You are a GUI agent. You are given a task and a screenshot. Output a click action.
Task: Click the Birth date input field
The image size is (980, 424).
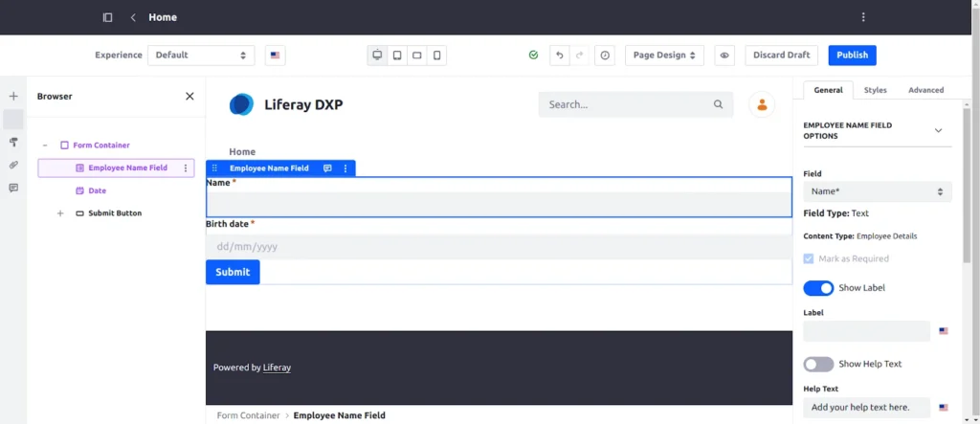pyautogui.click(x=499, y=247)
